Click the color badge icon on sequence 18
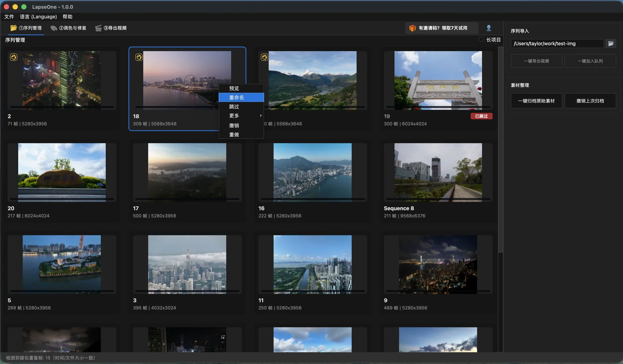Screen dimensions: 623x364 click(x=139, y=57)
